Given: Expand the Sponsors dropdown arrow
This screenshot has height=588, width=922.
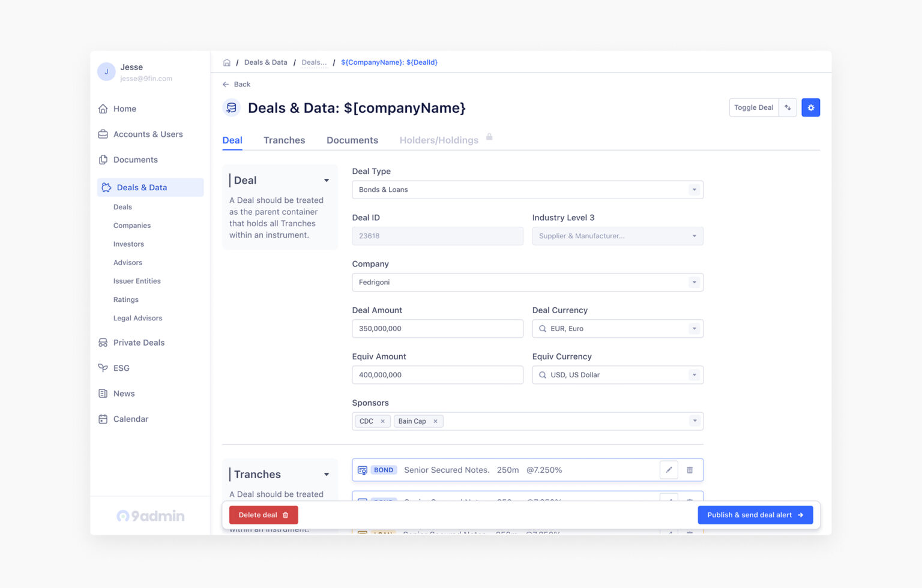Looking at the screenshot, I should point(695,421).
